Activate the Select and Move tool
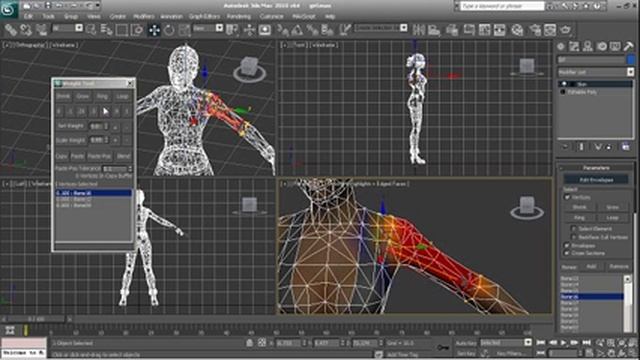 pos(154,29)
